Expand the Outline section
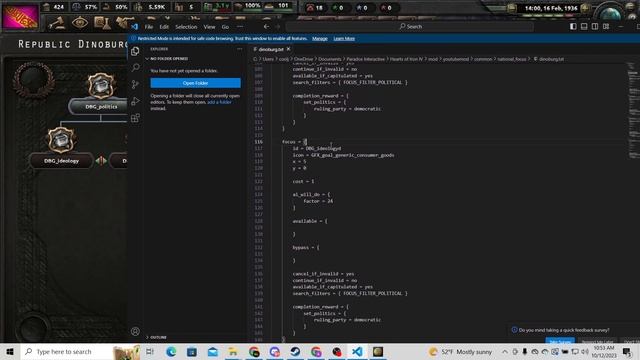 tap(158, 337)
